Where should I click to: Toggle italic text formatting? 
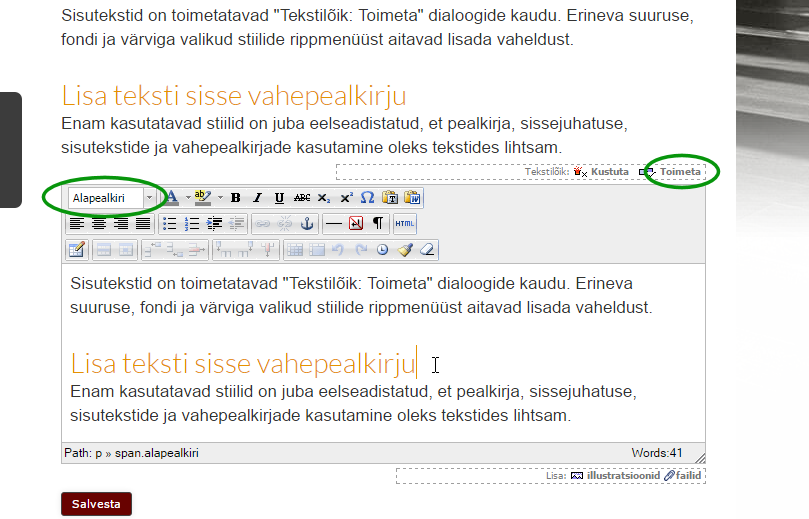257,198
